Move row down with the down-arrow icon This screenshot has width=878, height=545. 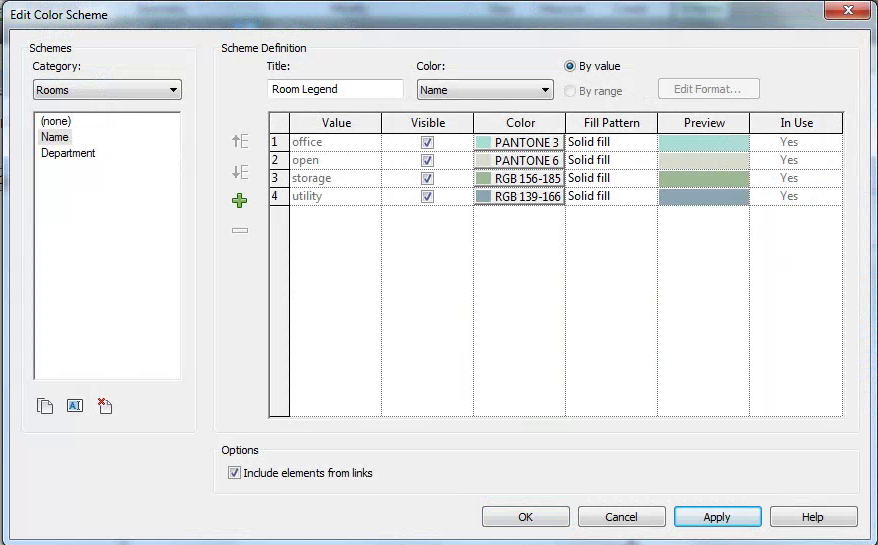pyautogui.click(x=240, y=172)
